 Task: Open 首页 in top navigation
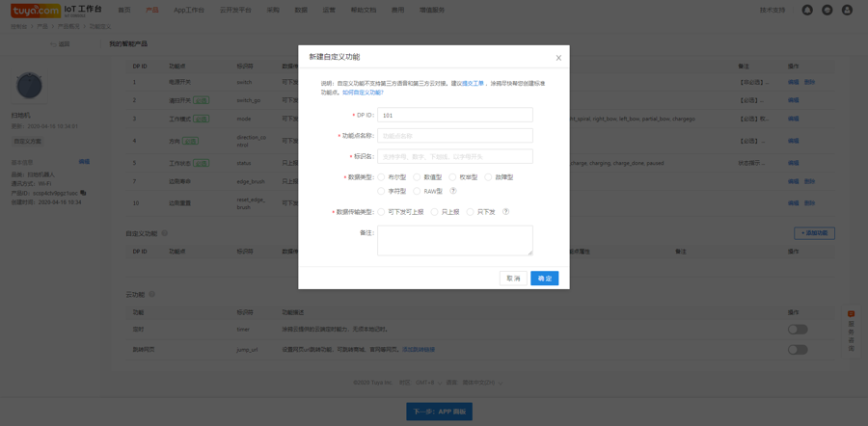[124, 10]
